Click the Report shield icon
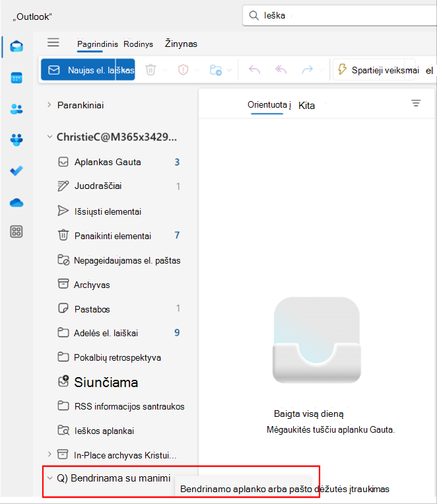437x504 pixels. [x=183, y=70]
